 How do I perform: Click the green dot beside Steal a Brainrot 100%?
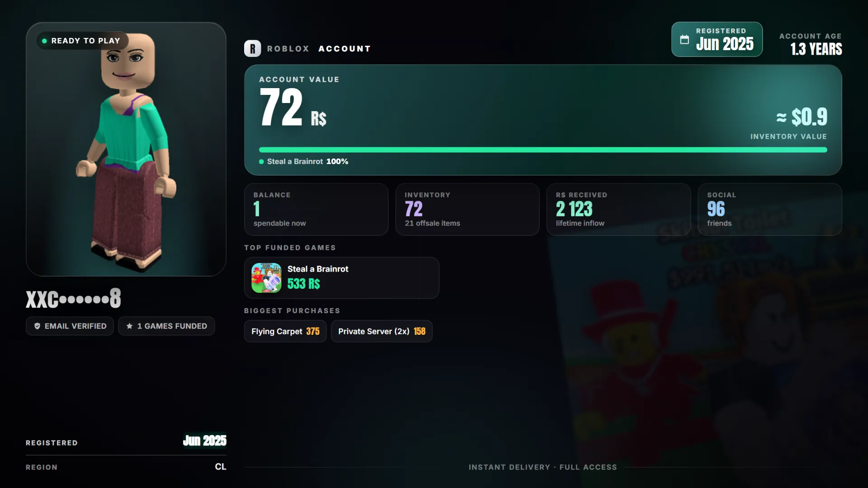coord(261,161)
